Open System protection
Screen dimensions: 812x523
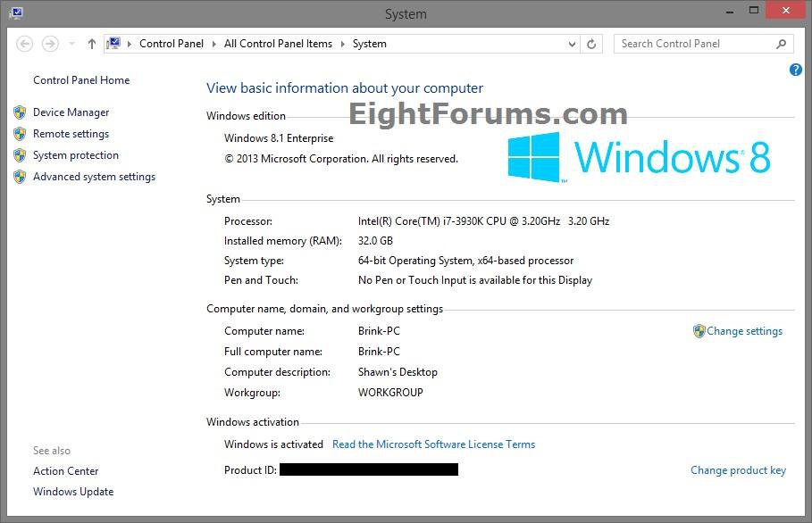pyautogui.click(x=76, y=155)
